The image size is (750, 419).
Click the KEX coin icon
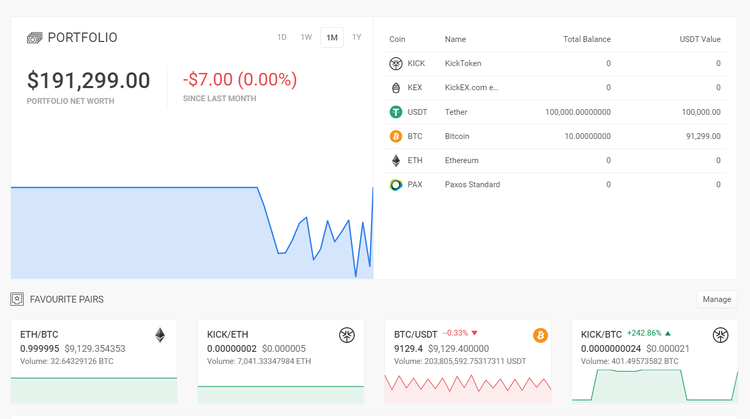396,88
